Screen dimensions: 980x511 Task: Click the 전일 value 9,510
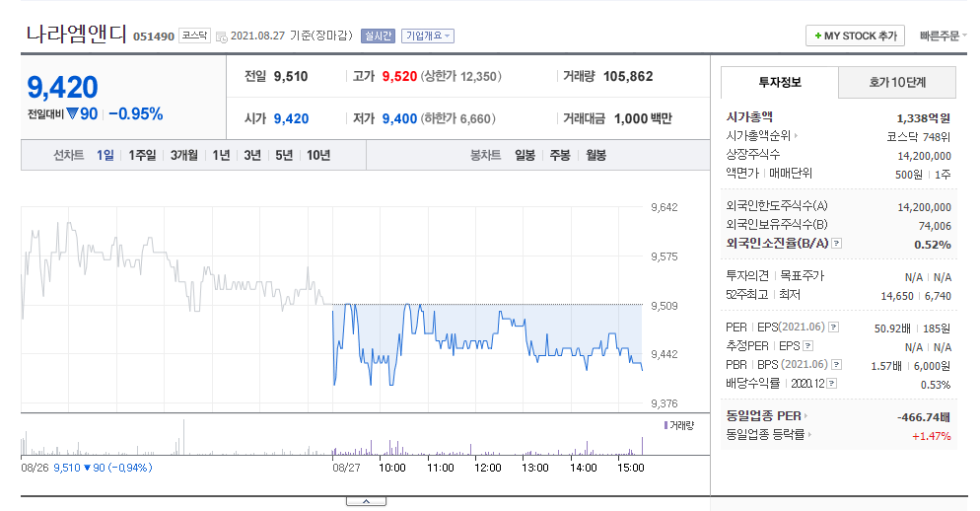pyautogui.click(x=291, y=76)
